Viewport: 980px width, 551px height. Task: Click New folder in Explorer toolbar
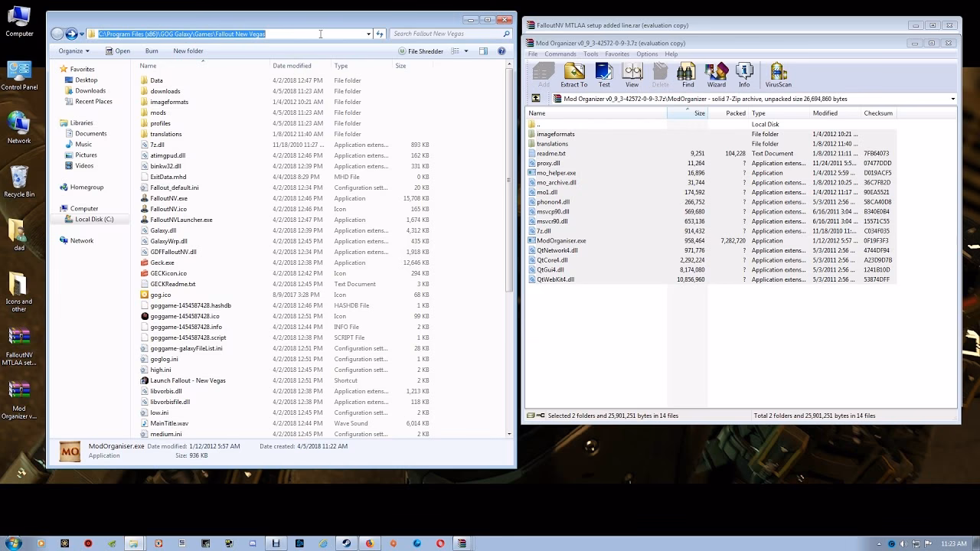tap(188, 51)
